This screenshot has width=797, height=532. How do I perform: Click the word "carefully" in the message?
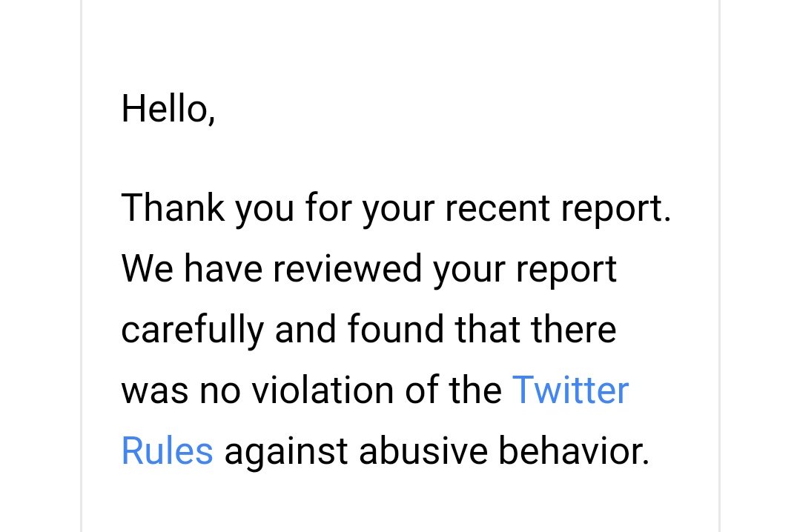click(193, 330)
